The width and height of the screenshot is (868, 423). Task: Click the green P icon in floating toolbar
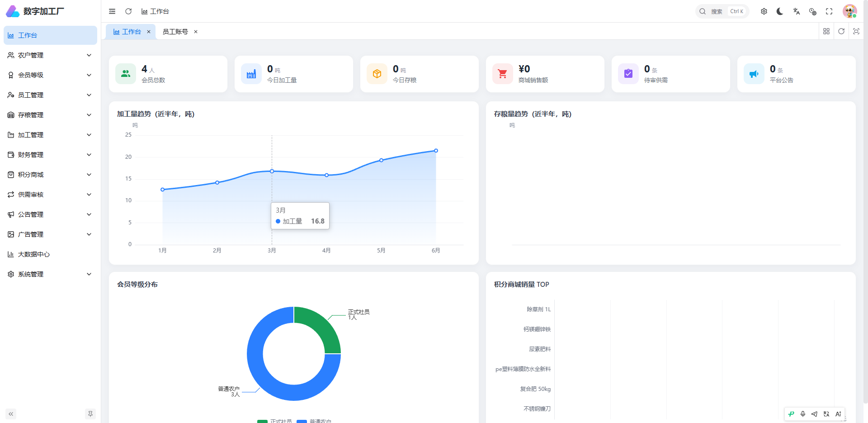click(x=791, y=414)
